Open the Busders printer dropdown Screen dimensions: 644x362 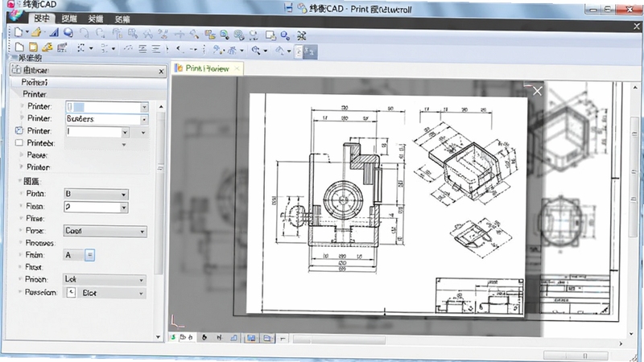click(x=144, y=120)
